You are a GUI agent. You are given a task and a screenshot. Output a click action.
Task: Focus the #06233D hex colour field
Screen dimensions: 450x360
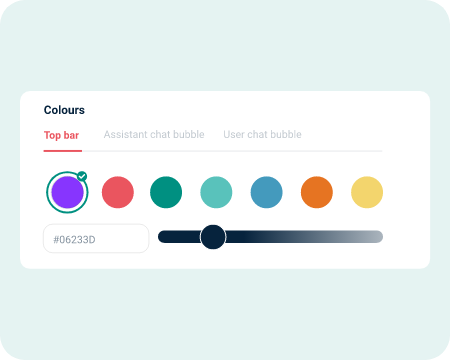[x=96, y=238]
